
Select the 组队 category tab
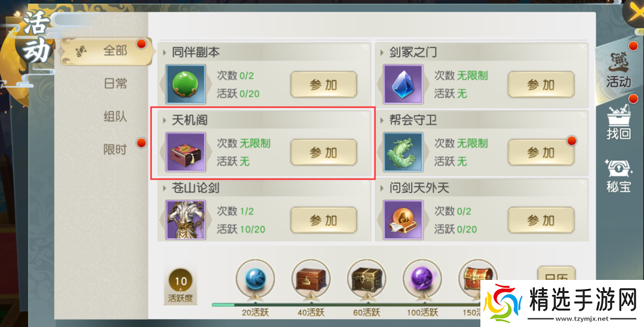click(x=115, y=116)
